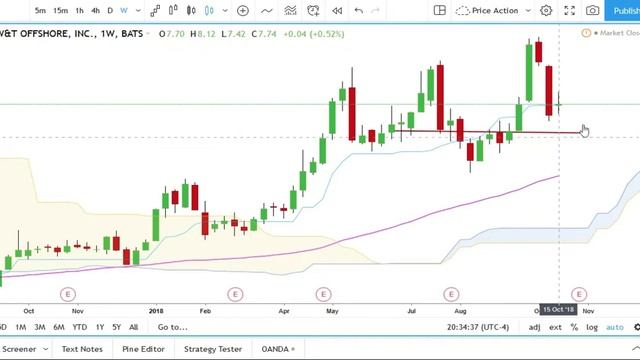Open the Text Notes tab
Screen dimensions: 640x360
(x=82, y=349)
